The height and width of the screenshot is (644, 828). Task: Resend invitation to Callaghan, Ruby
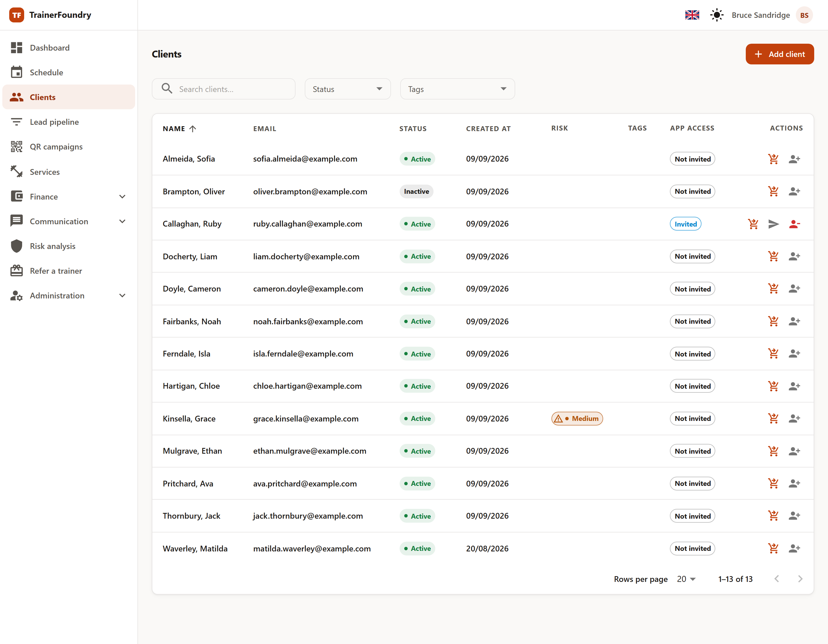(x=773, y=224)
